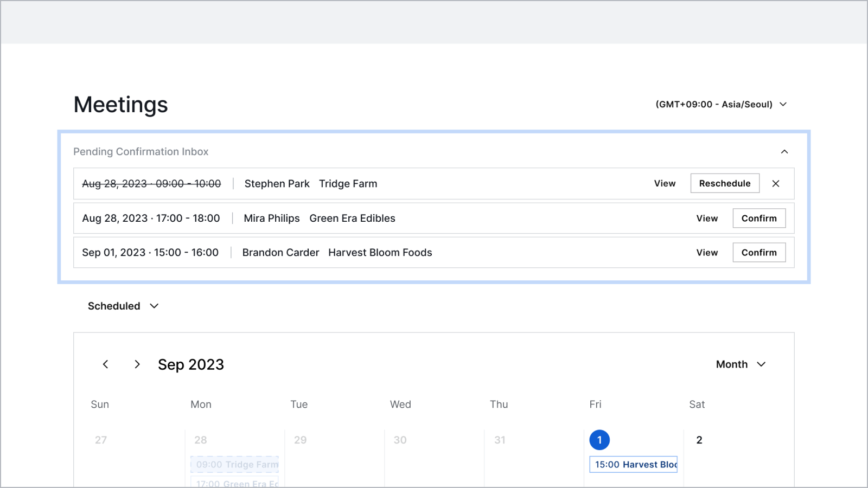The width and height of the screenshot is (868, 488).
Task: Go to previous month in calendar
Action: (106, 364)
